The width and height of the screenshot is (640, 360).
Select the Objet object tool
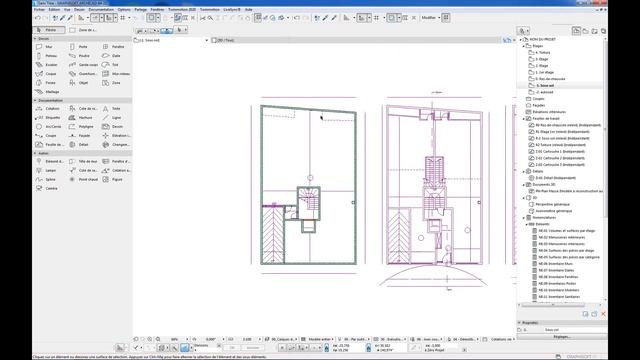[x=79, y=83]
